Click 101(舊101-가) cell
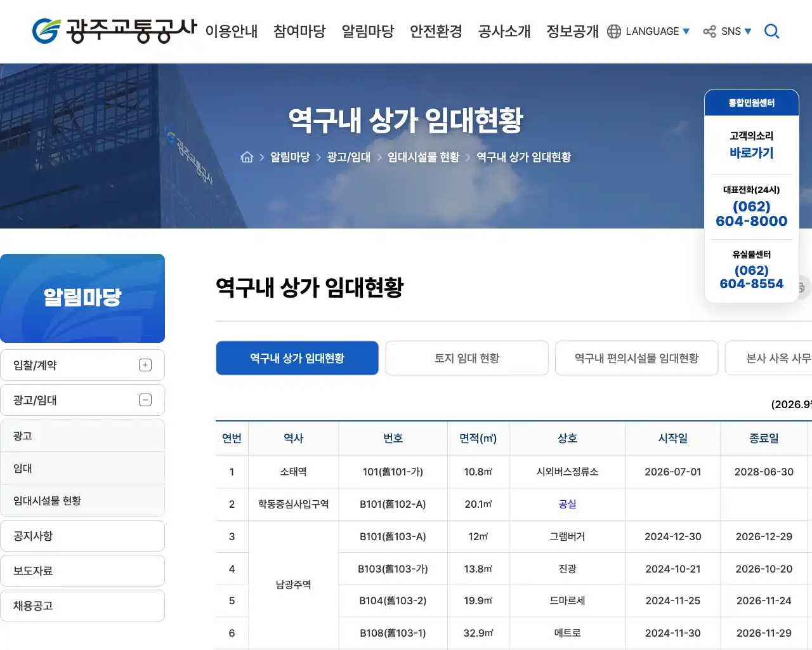Image resolution: width=812 pixels, height=650 pixels. pyautogui.click(x=393, y=472)
